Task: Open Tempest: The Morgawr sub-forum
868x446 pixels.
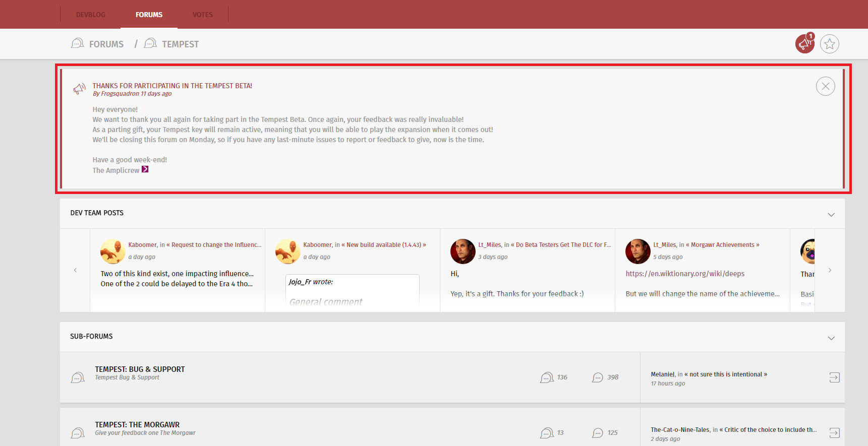Action: tap(137, 425)
